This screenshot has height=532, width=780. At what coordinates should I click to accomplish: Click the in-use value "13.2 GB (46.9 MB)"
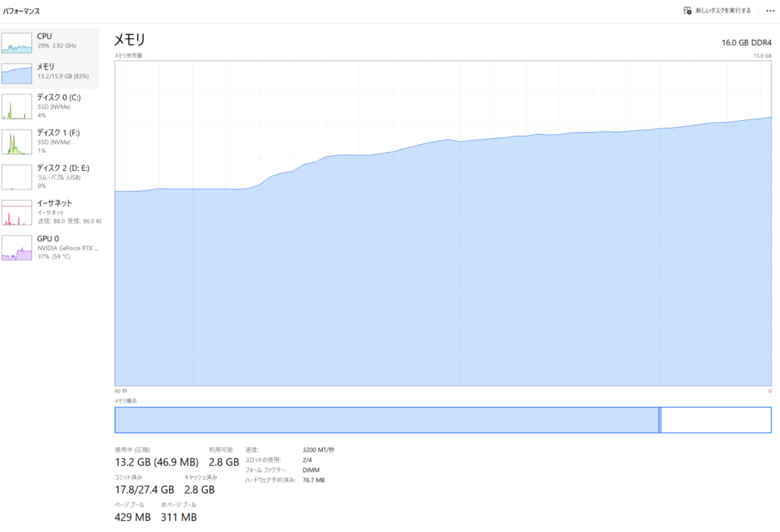pos(157,463)
